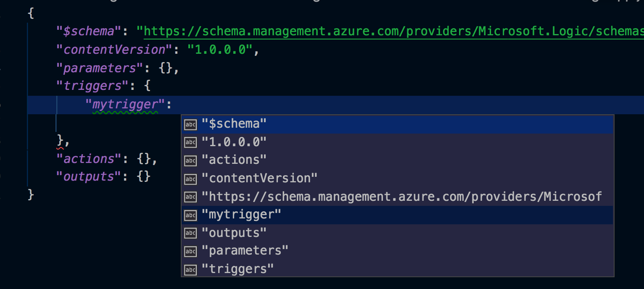The image size is (644, 289).
Task: Choose the "outputs" completion suggestion
Action: click(234, 233)
